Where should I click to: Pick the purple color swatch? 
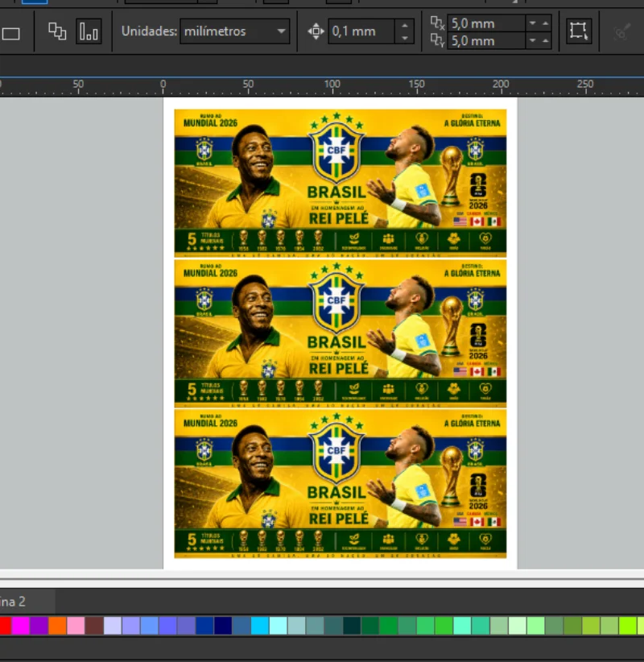click(39, 626)
